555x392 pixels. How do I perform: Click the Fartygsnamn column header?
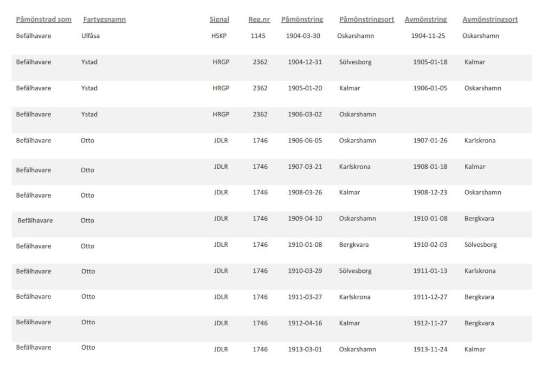pos(105,19)
